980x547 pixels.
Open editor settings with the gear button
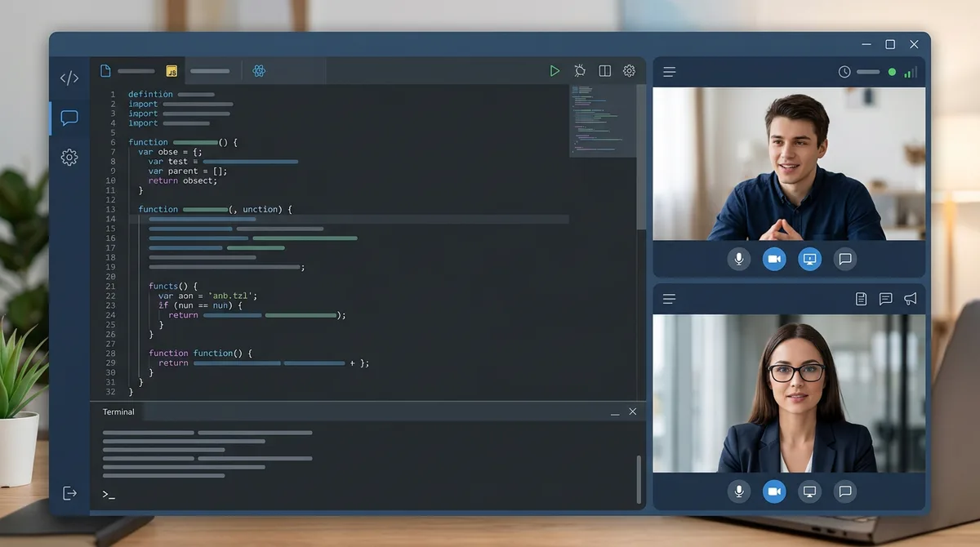pyautogui.click(x=628, y=71)
